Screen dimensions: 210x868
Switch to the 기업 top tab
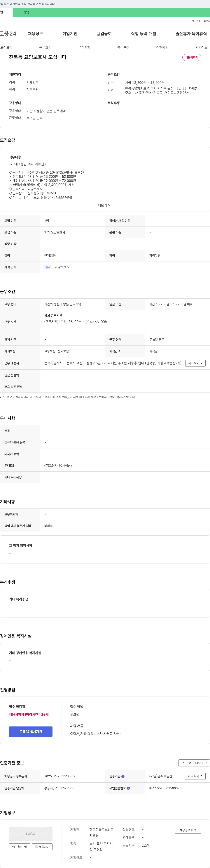pyautogui.click(x=26, y=12)
